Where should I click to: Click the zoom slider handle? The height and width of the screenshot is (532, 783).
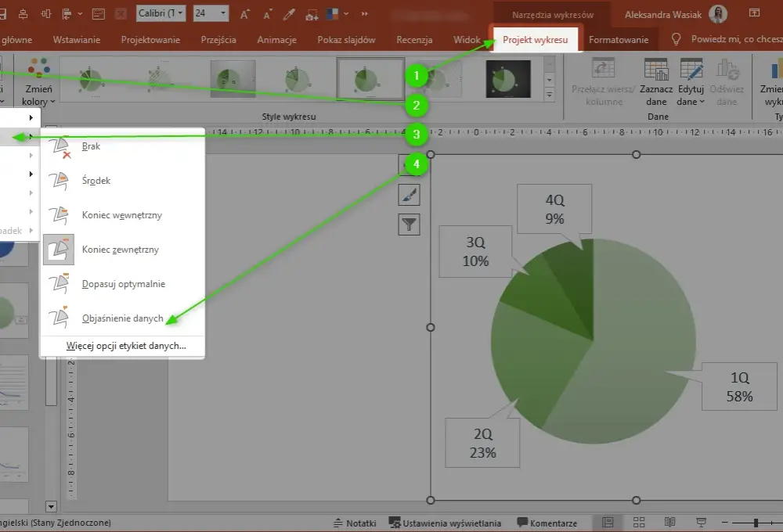click(x=756, y=523)
